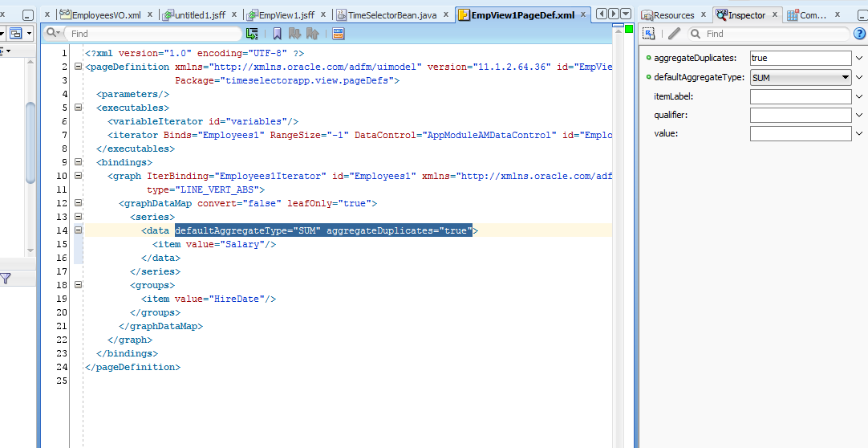
Task: Collapse the series element on line 13
Action: coord(78,217)
